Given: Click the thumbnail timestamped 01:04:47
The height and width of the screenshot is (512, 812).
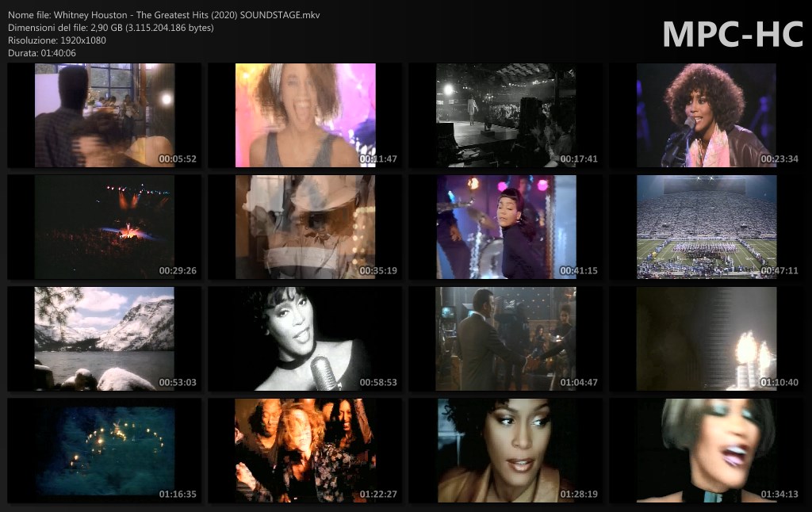Looking at the screenshot, I should (x=506, y=338).
